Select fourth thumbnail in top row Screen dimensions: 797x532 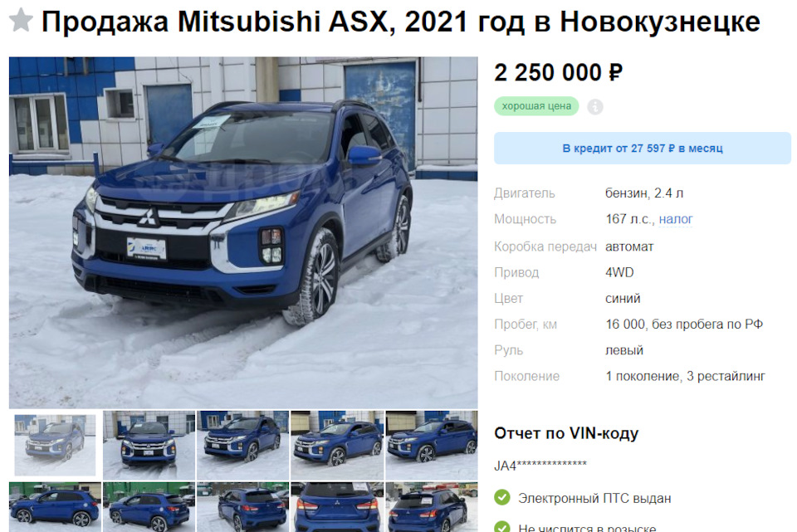(337, 445)
